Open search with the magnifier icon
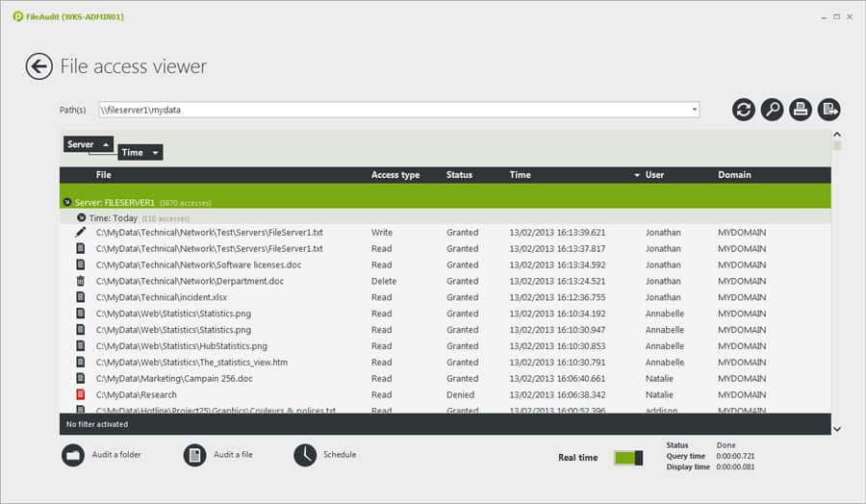Viewport: 866px width, 504px height. click(x=772, y=110)
